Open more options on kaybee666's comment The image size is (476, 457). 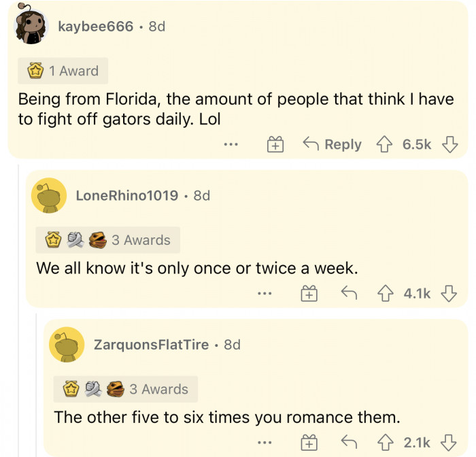[x=231, y=145]
